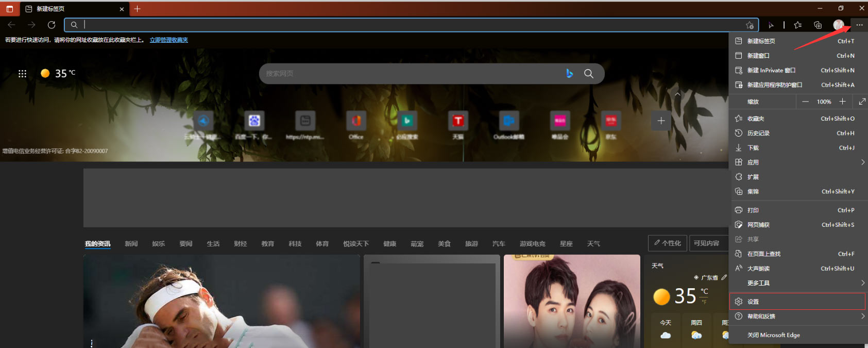
Task: Switch to the 游戏电竞 feed tab
Action: (x=533, y=244)
